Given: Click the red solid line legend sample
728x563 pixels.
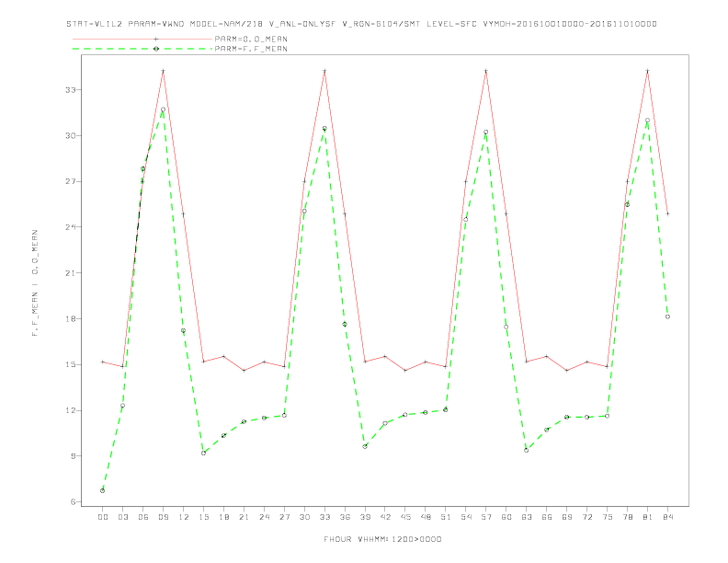Looking at the screenshot, I should [x=142, y=39].
